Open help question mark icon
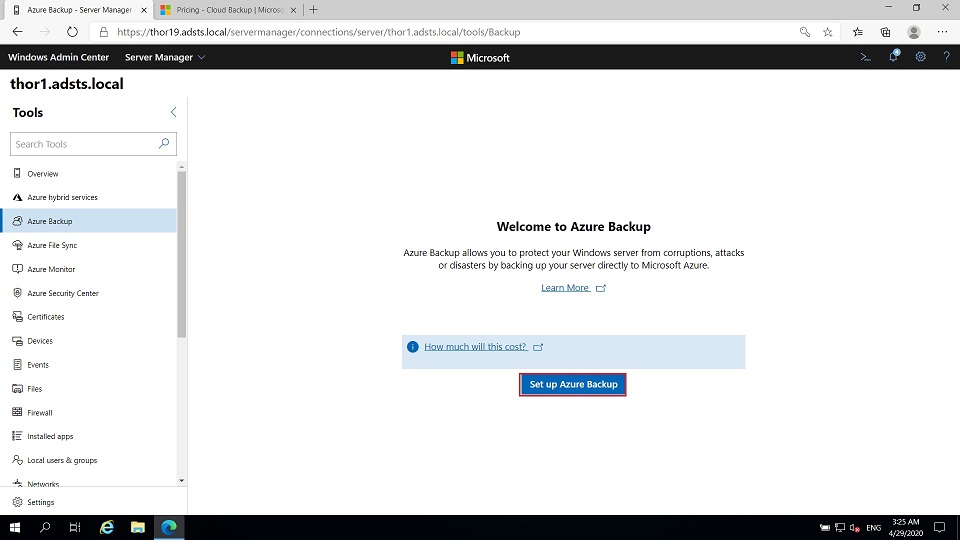The height and width of the screenshot is (540, 960). (947, 57)
